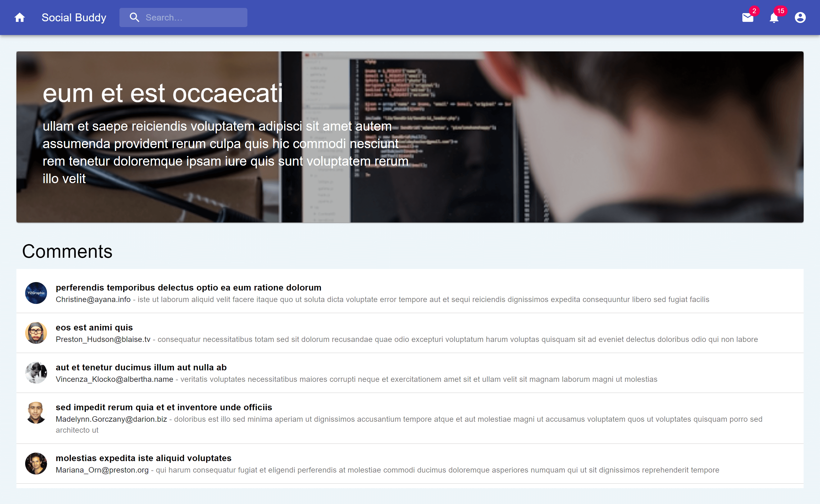Click the Social Buddy title
Viewport: 820px width, 504px height.
click(74, 17)
